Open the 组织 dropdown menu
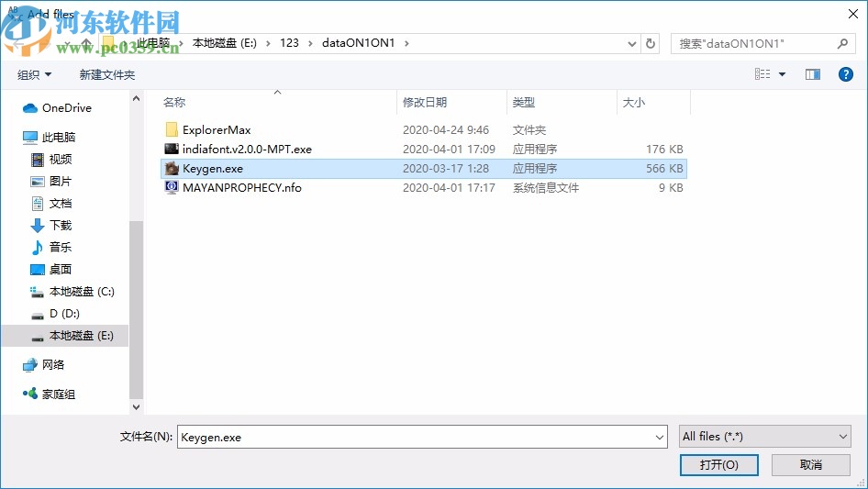868x489 pixels. click(34, 74)
